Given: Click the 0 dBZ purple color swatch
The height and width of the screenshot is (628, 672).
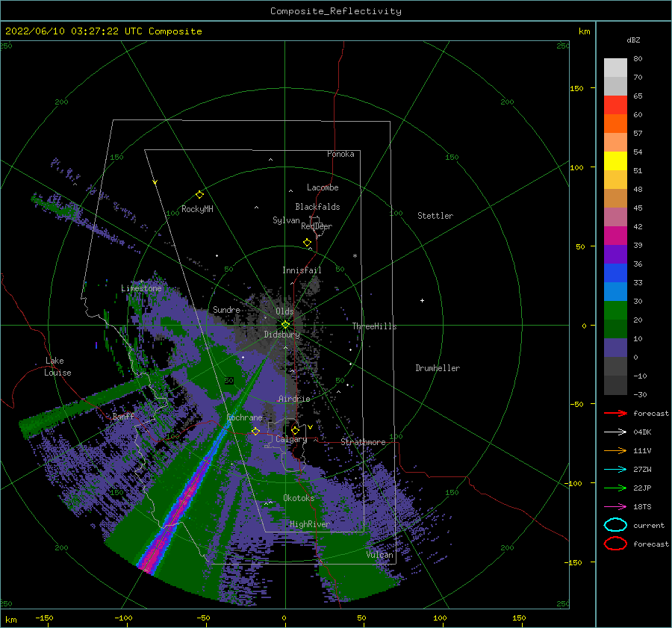Looking at the screenshot, I should pyautogui.click(x=615, y=348).
